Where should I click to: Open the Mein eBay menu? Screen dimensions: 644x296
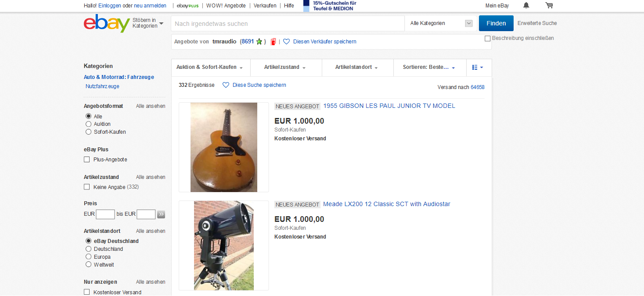497,6
